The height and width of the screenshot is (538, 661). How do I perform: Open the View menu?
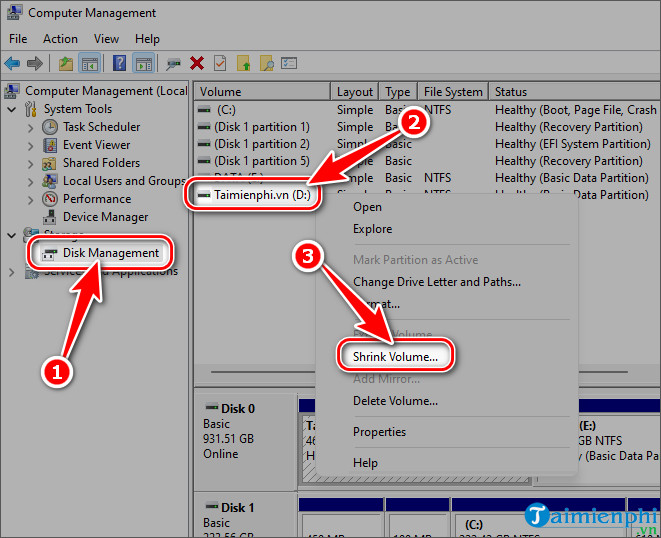(x=106, y=39)
